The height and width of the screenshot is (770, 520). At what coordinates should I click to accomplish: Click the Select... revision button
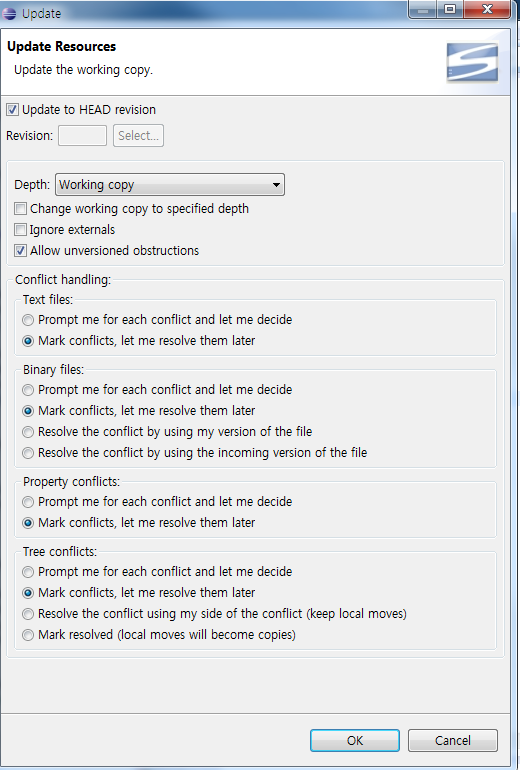[x=138, y=136]
